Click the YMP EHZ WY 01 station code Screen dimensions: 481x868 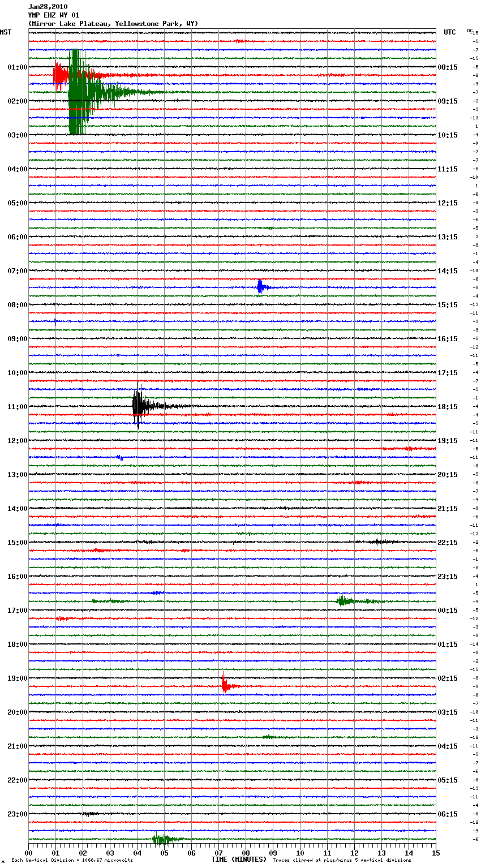54,15
